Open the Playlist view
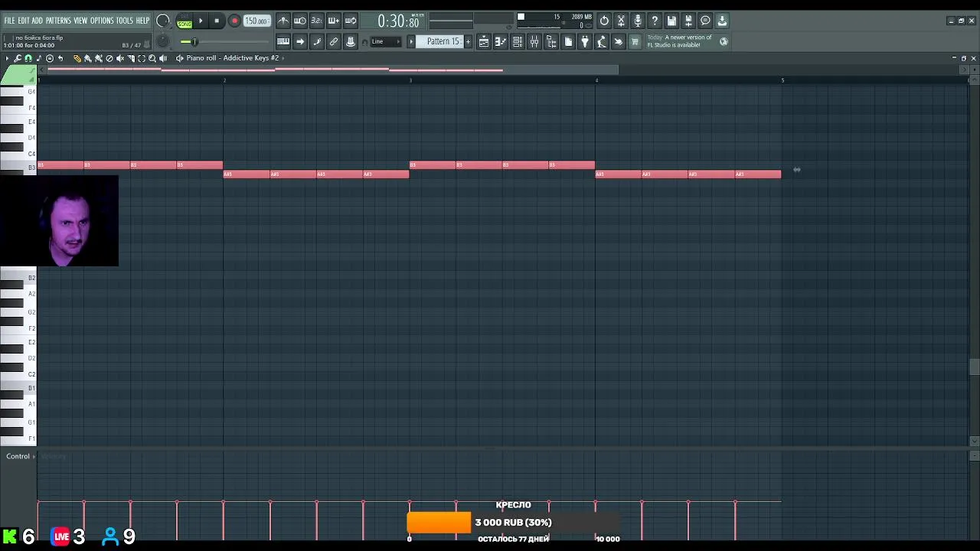 483,41
